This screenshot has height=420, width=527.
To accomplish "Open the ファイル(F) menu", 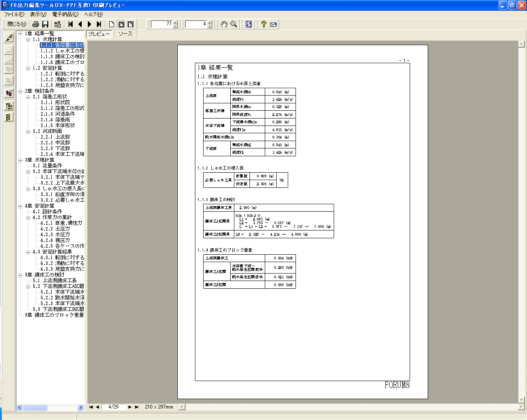I will coord(14,14).
